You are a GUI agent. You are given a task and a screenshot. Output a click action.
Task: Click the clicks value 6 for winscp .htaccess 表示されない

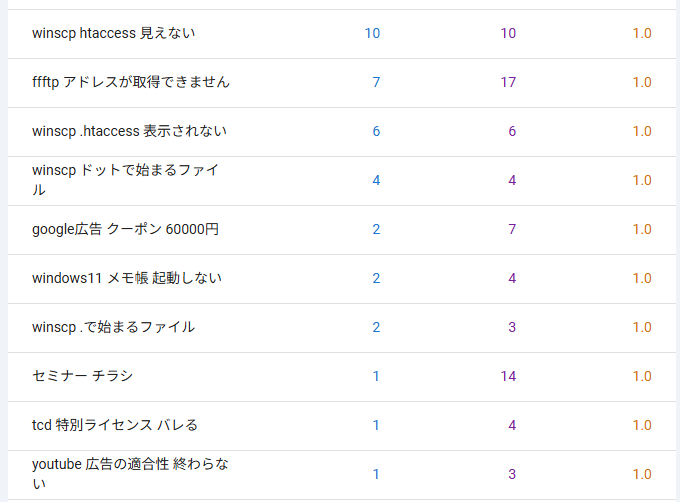[x=376, y=131]
